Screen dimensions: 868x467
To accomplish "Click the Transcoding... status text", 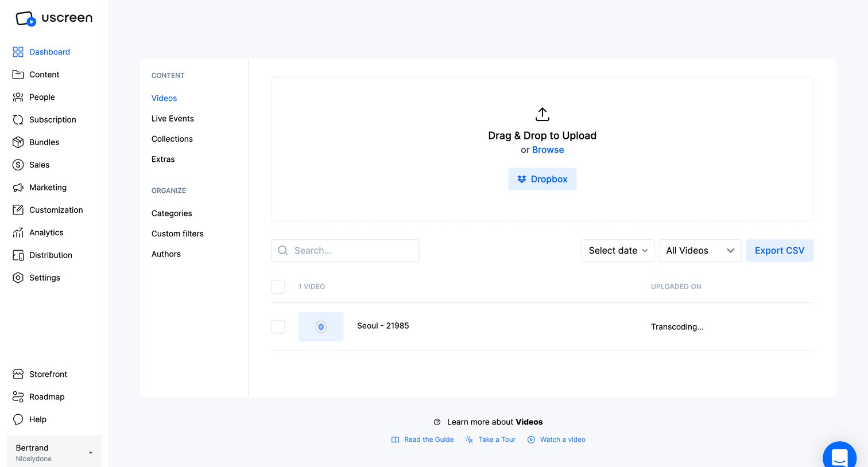I will coord(677,327).
